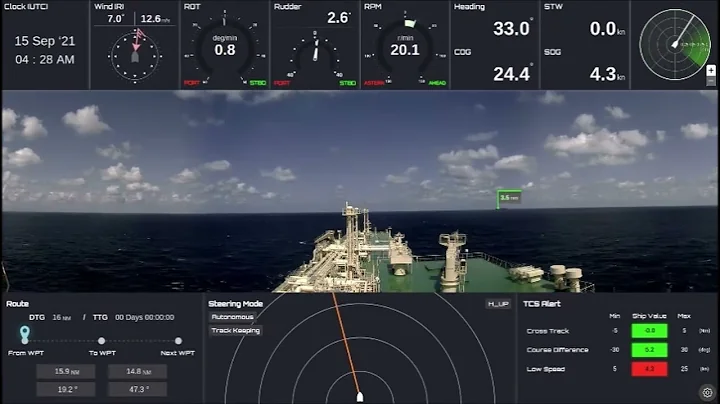The image size is (720, 404).
Task: Click the DTG 16 NM value
Action: coord(62,317)
